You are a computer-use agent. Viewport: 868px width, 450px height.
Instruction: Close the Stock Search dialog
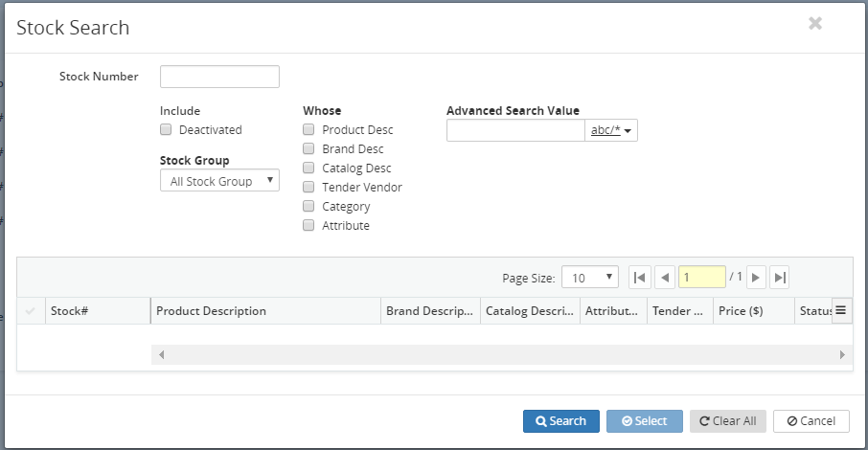[815, 24]
